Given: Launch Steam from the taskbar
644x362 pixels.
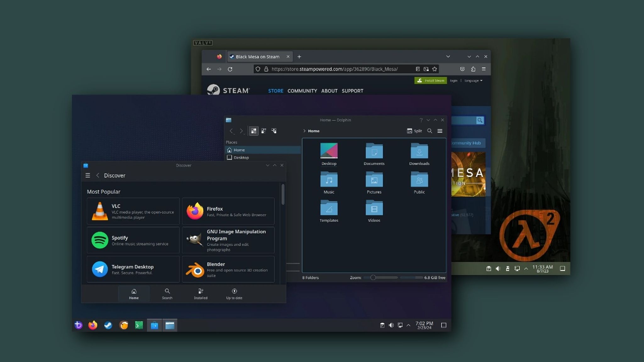Looking at the screenshot, I should click(108, 325).
